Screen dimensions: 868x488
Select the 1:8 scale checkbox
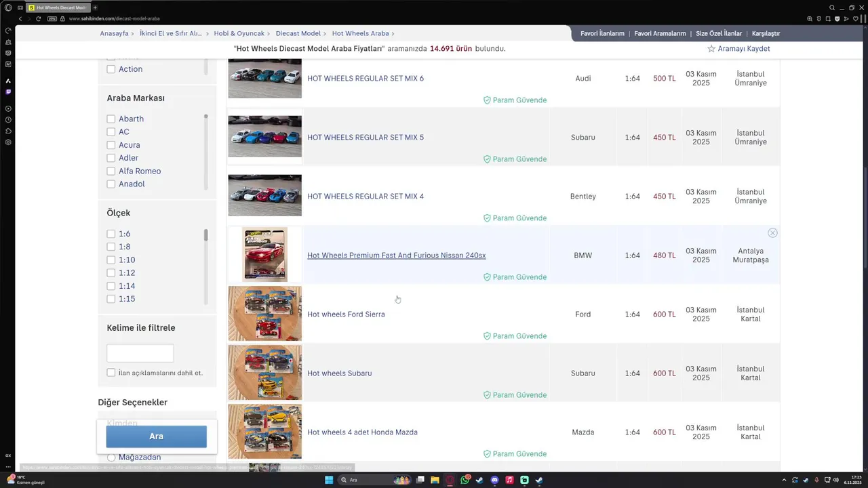point(111,247)
